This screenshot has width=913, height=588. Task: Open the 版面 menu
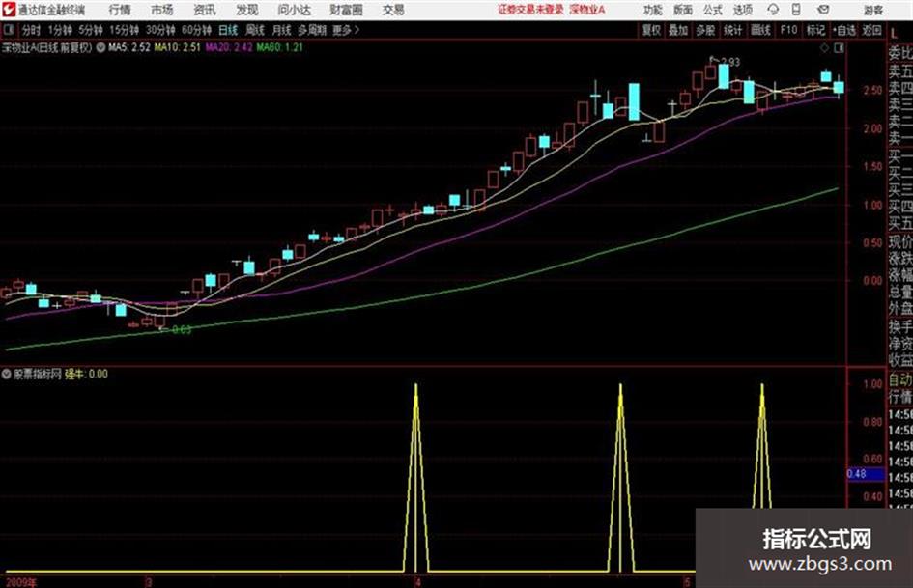pyautogui.click(x=683, y=10)
